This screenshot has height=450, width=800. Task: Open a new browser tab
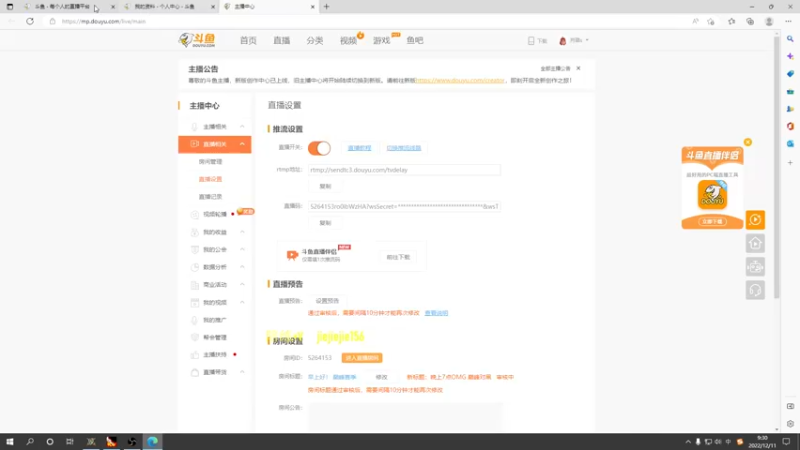[327, 7]
